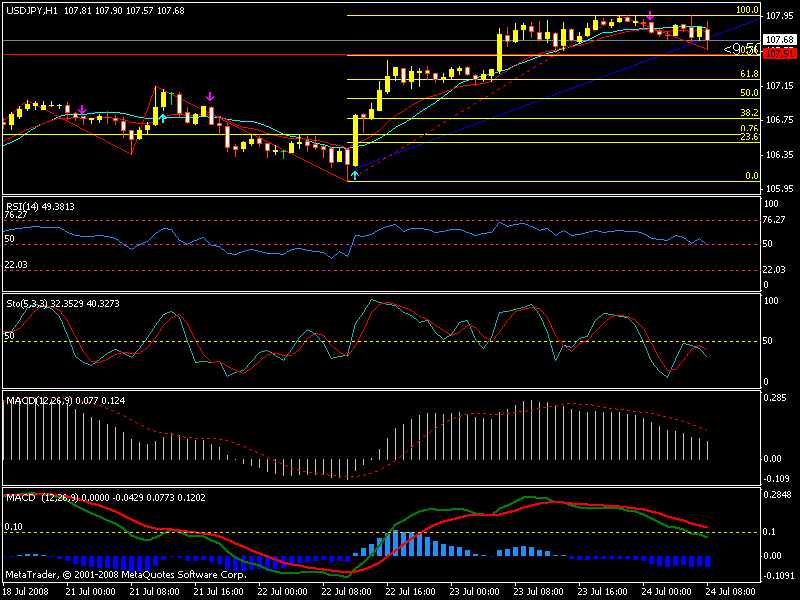The width and height of the screenshot is (800, 600).
Task: Click the Fibonacci 0.0 level label
Action: pos(752,176)
